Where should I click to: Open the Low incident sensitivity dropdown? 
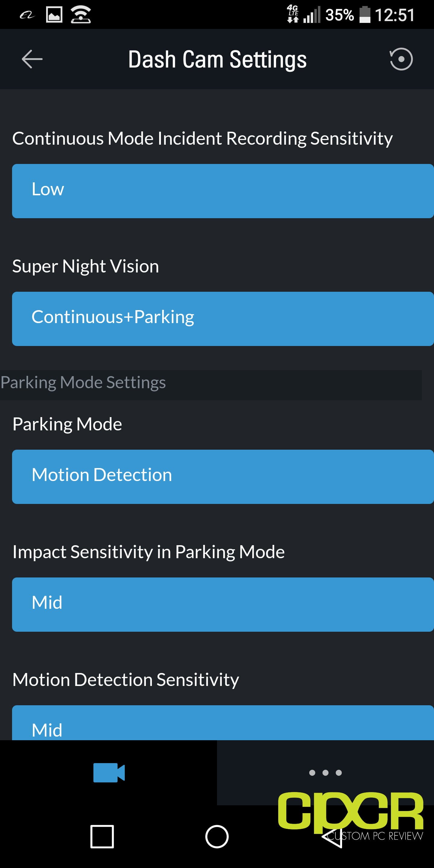(223, 191)
